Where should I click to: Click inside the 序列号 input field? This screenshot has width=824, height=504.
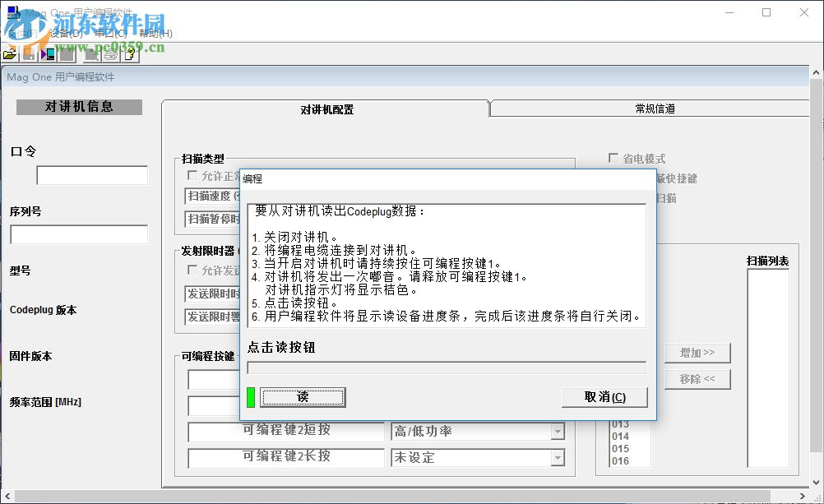78,235
